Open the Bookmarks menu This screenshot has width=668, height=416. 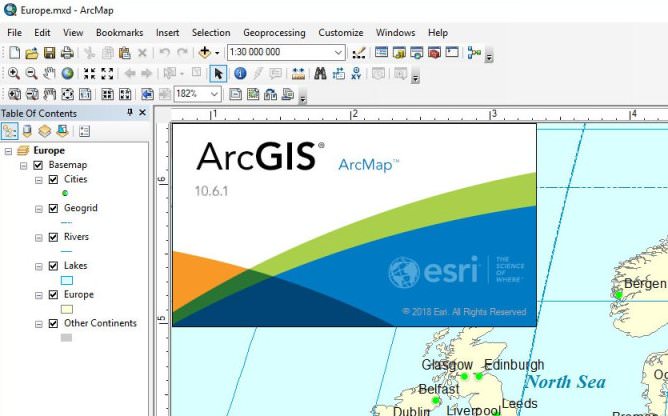119,32
